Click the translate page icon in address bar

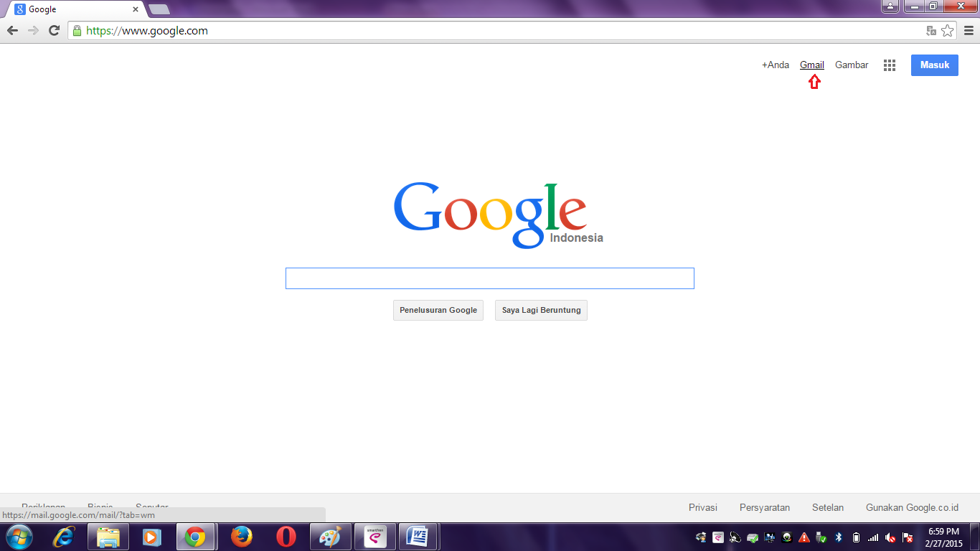[x=931, y=31]
